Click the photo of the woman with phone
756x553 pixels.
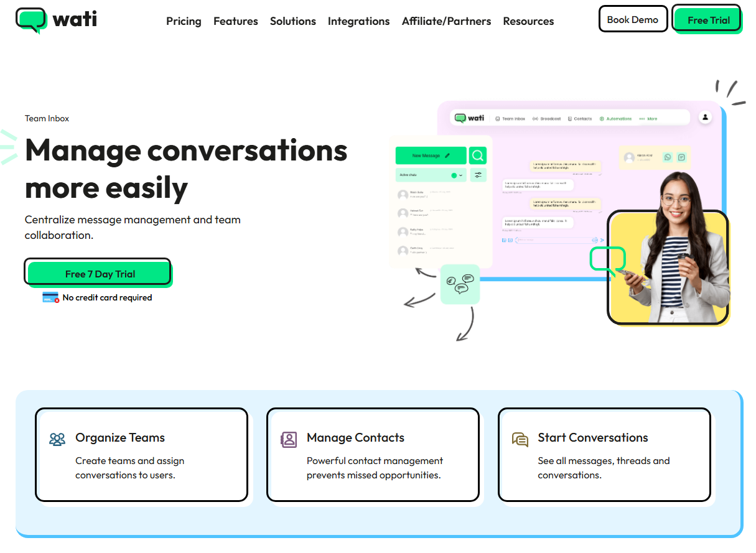click(x=669, y=261)
